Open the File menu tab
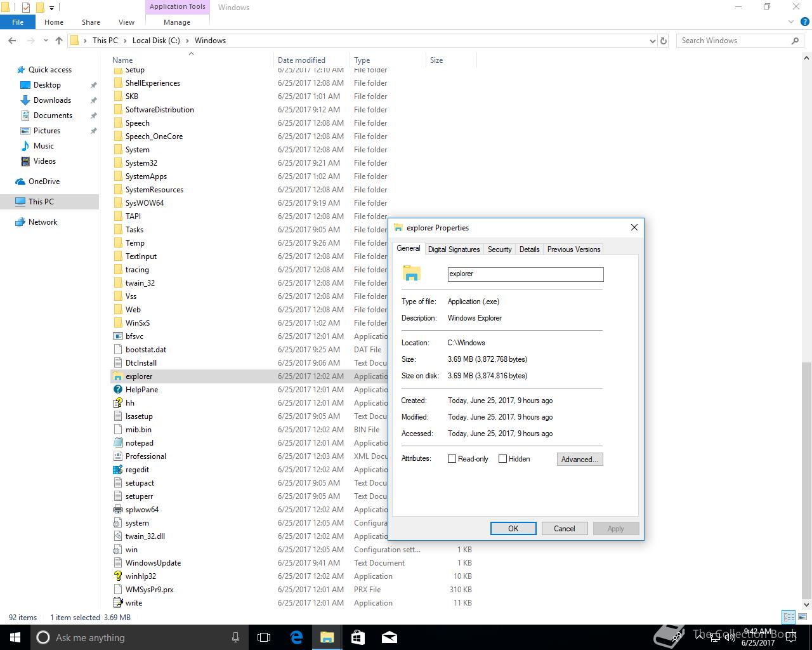This screenshot has height=650, width=812. pyautogui.click(x=18, y=22)
